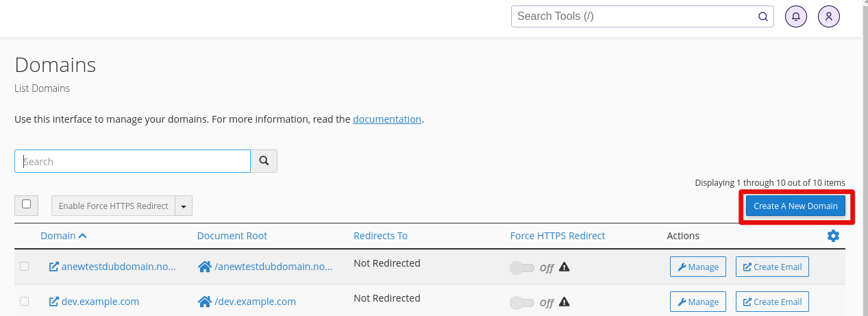The image size is (868, 316).
Task: Sort by Redirects To column header
Action: pyautogui.click(x=380, y=236)
